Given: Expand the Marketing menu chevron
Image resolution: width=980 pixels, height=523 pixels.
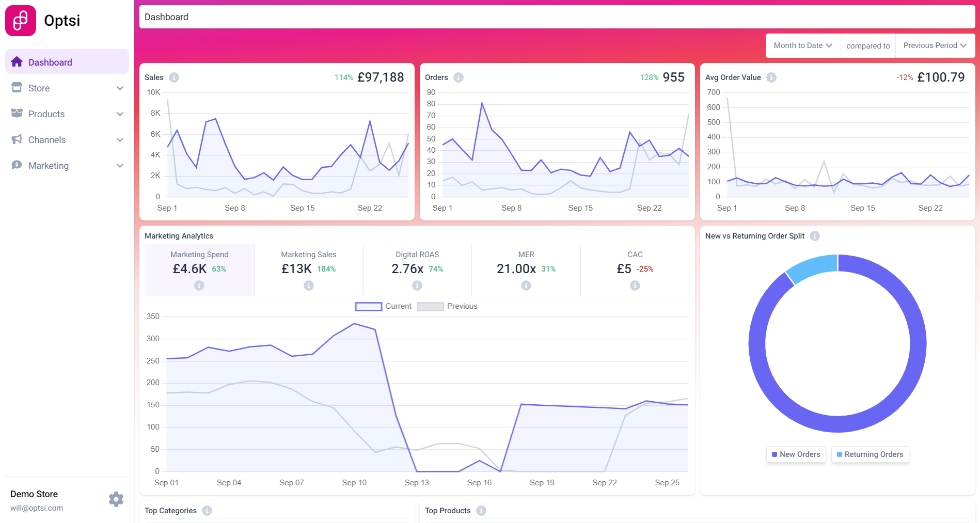Looking at the screenshot, I should coord(120,166).
